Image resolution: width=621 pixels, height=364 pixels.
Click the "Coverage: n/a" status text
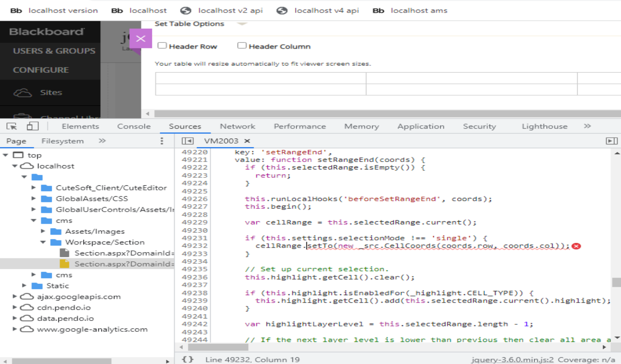pos(586,359)
